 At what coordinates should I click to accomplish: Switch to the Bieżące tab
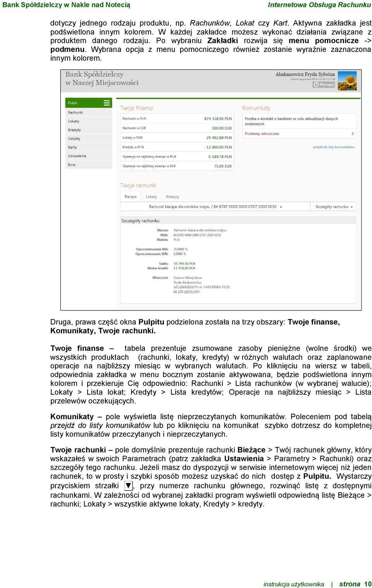tap(131, 197)
